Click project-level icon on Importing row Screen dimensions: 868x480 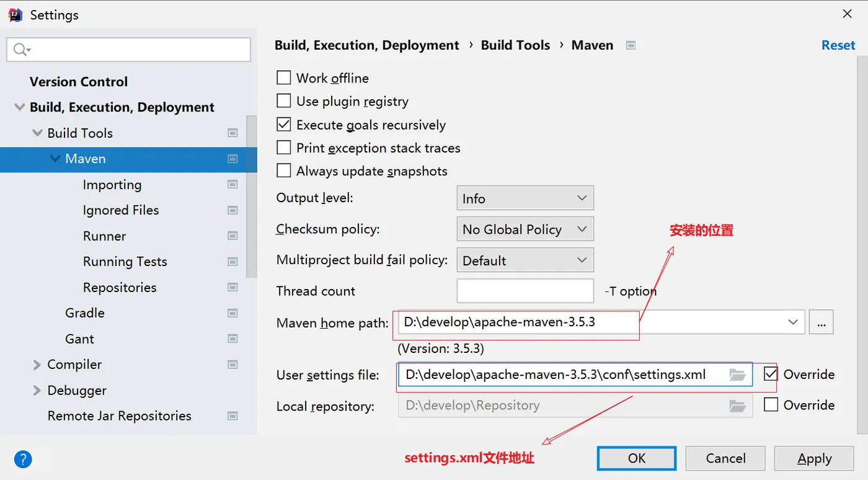[232, 184]
